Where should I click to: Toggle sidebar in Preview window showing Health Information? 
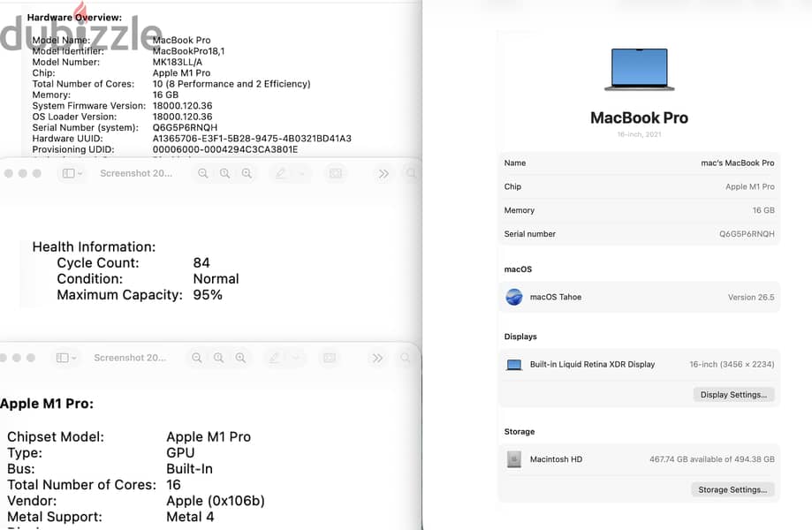[x=68, y=173]
